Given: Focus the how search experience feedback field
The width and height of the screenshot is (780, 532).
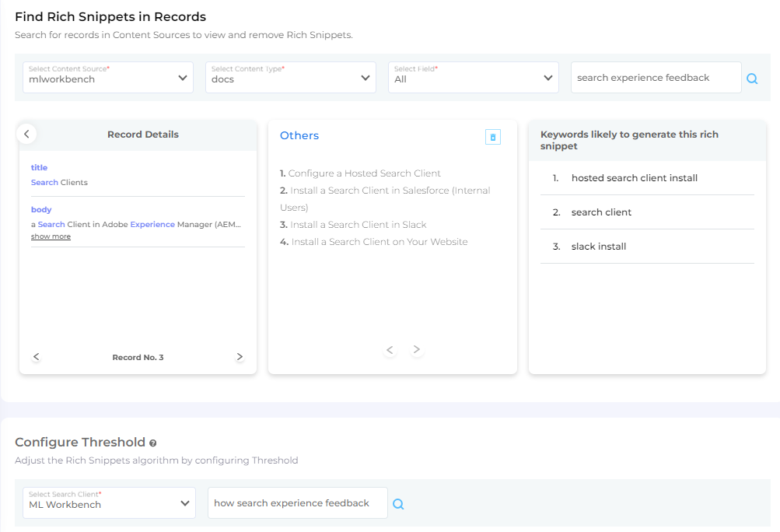Looking at the screenshot, I should tap(298, 503).
